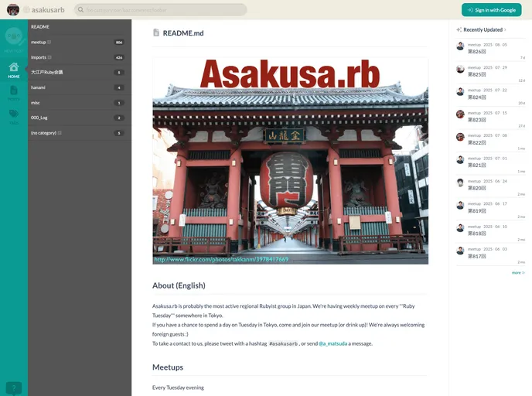Open the @a_matsuda profile link
This screenshot has width=532, height=396.
click(332, 343)
